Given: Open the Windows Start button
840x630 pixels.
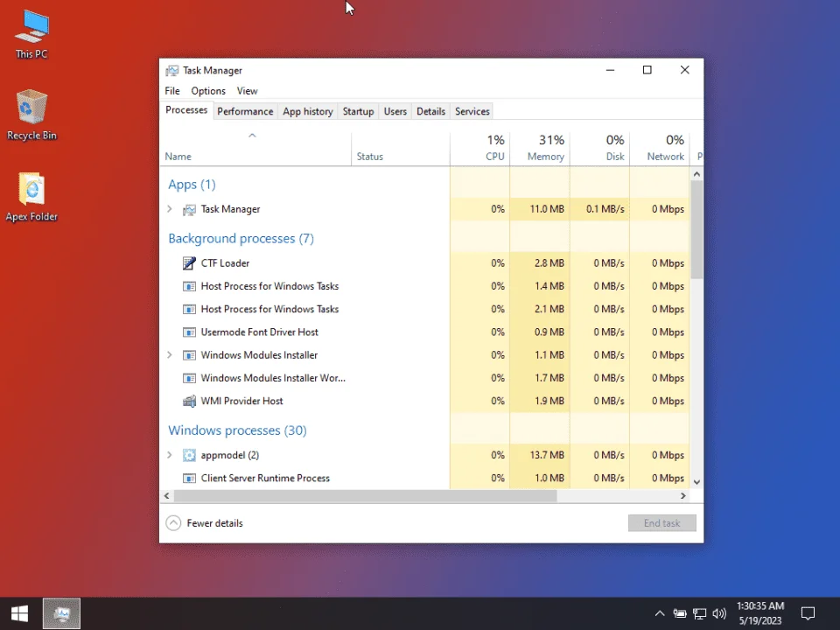Looking at the screenshot, I should [x=20, y=613].
